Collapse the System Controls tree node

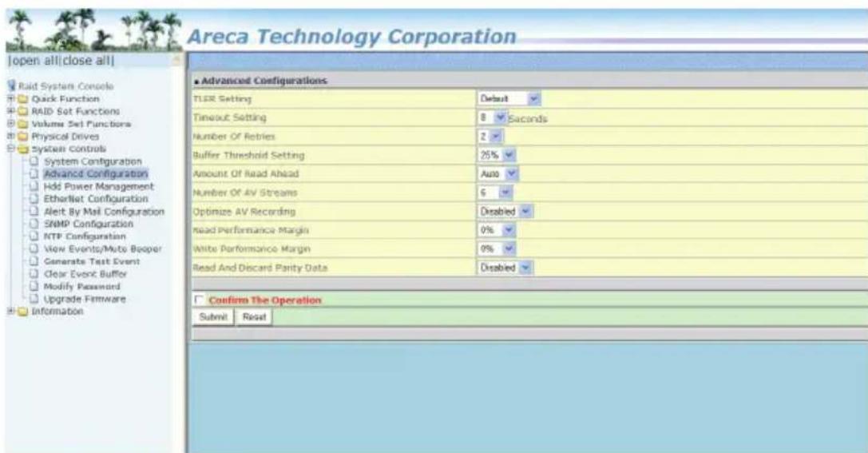coord(10,149)
